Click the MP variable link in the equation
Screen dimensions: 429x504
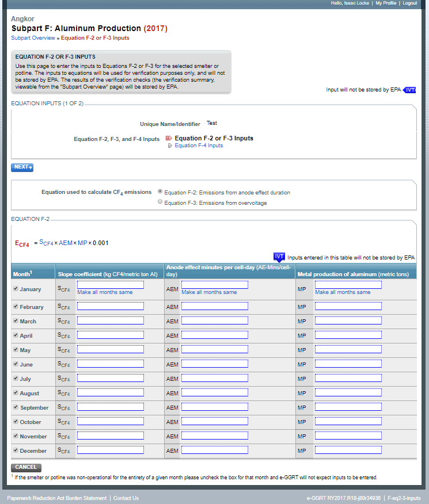point(83,243)
